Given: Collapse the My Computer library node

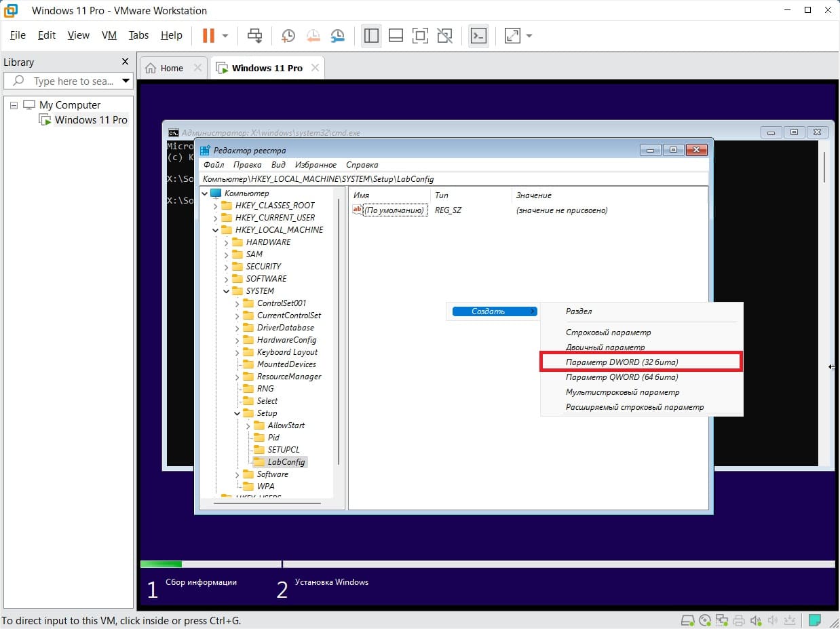Looking at the screenshot, I should tap(14, 105).
